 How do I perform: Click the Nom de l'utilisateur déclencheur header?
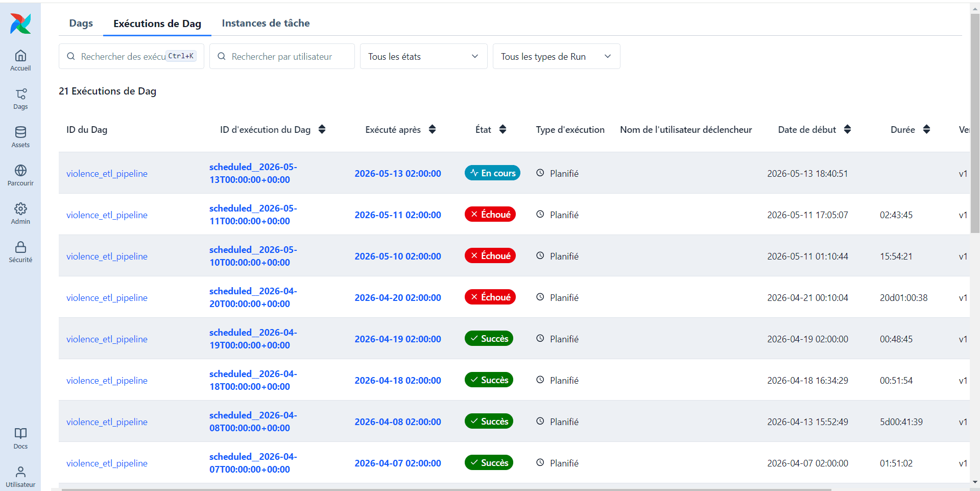[x=686, y=129]
